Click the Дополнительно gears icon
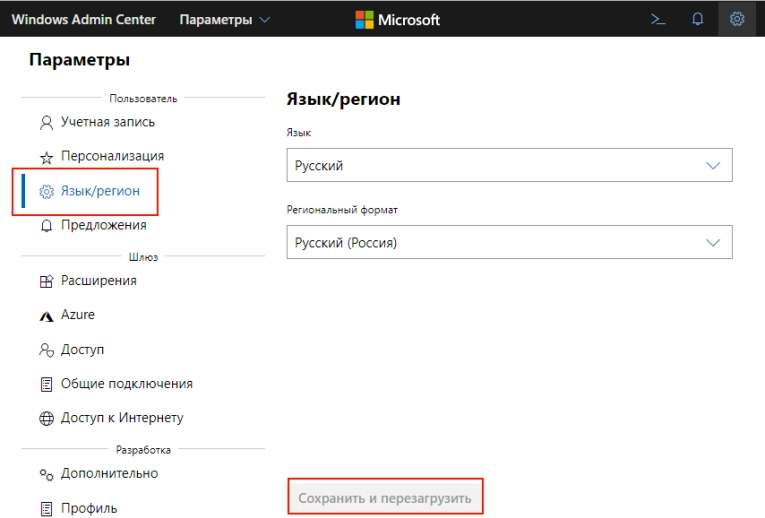765x518 pixels. (x=46, y=474)
